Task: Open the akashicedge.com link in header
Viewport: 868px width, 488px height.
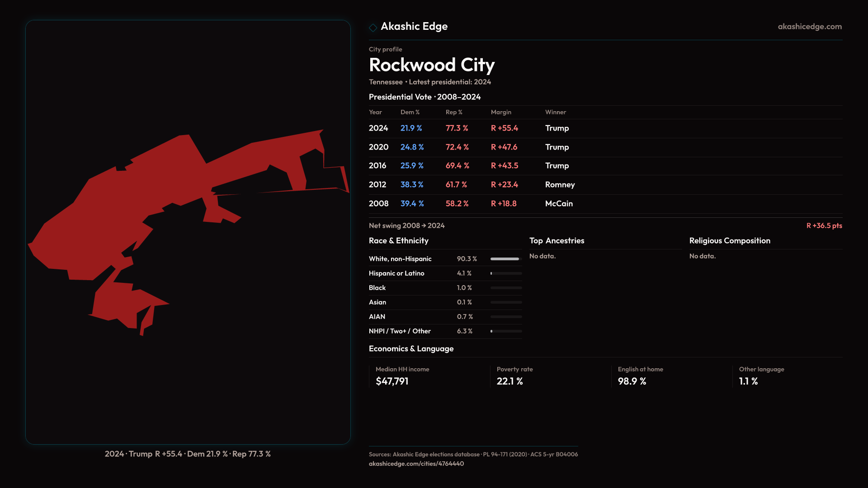Action: coord(809,27)
